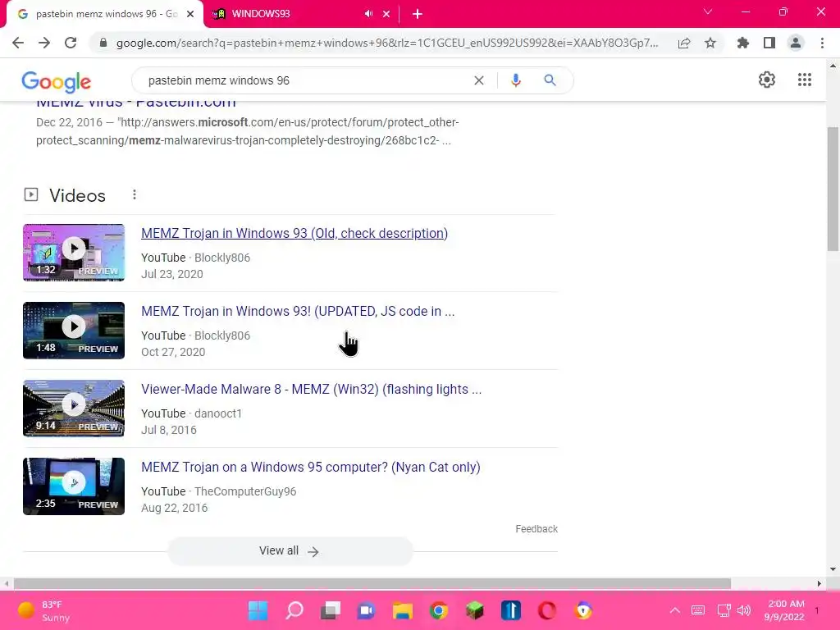Click the lock icon in address bar

coord(103,43)
